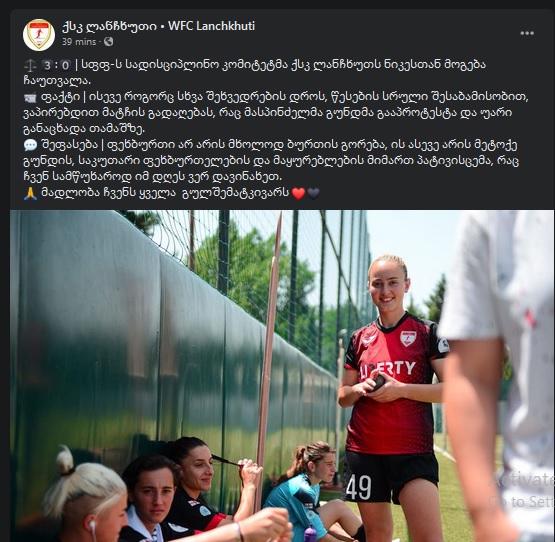
Task: Click the LIBERTY sponsor text on jersey
Action: point(387,369)
